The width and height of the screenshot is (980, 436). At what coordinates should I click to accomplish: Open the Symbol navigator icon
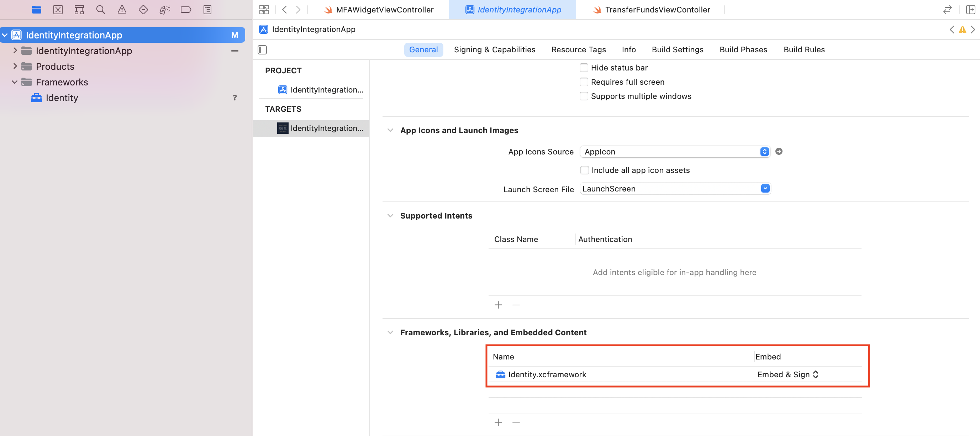point(79,10)
